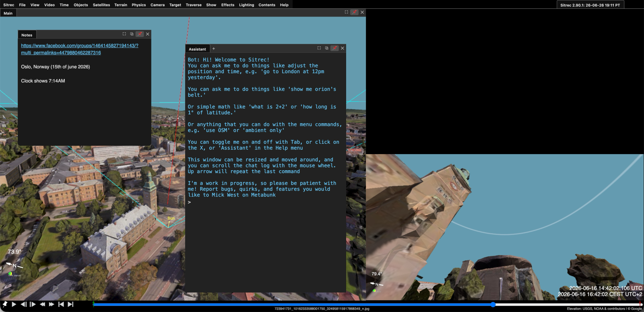The image size is (644, 312).
Task: Click the timeline slider handle
Action: coord(493,305)
